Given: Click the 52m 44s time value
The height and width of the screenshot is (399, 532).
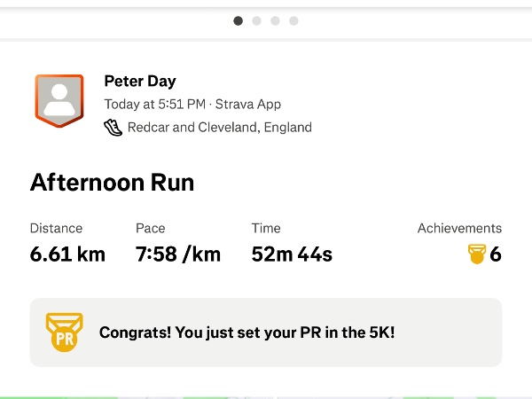Looking at the screenshot, I should [x=292, y=254].
